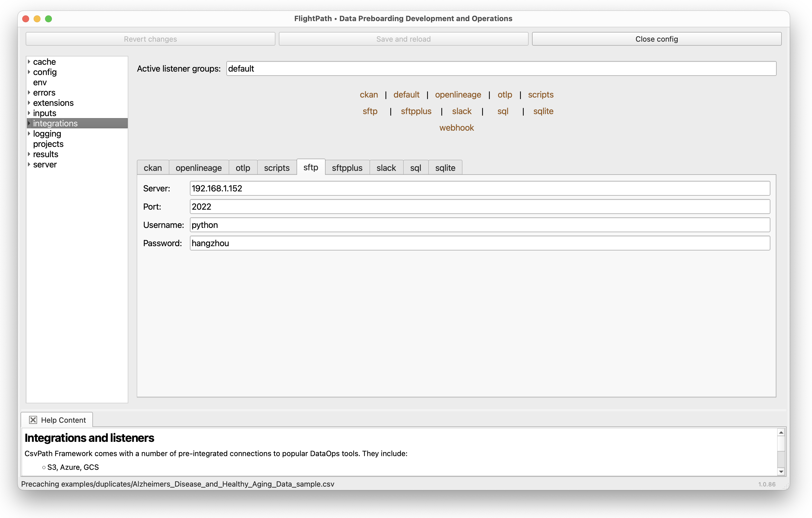The image size is (812, 518).
Task: Click the Save and reload button
Action: click(403, 39)
